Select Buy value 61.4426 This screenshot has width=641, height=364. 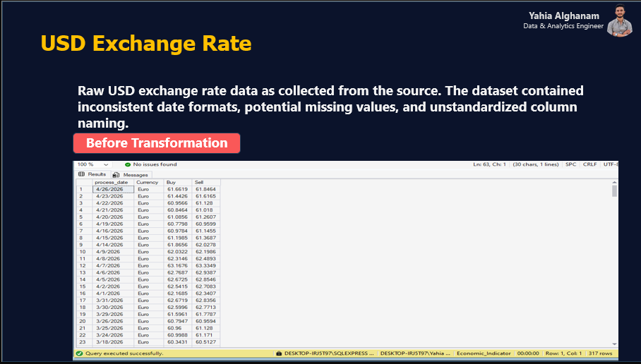(177, 196)
